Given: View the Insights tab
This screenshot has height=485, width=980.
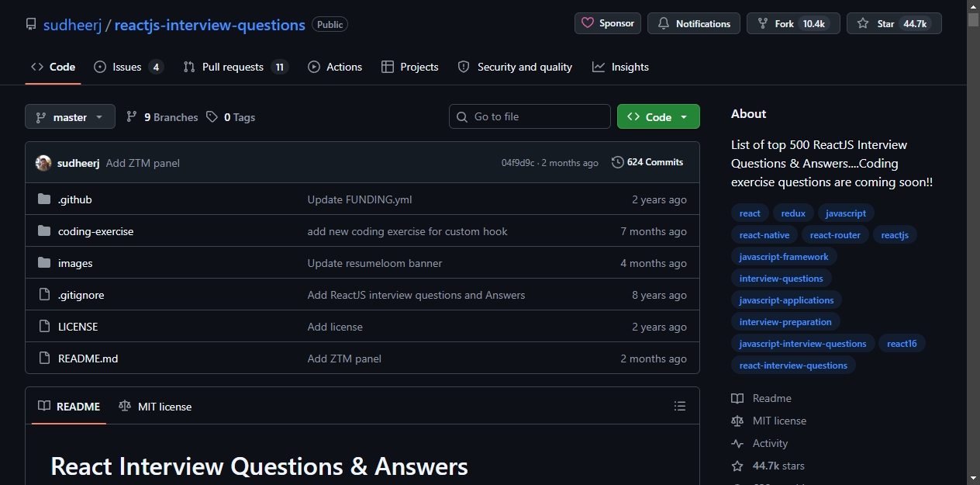Looking at the screenshot, I should pyautogui.click(x=620, y=67).
